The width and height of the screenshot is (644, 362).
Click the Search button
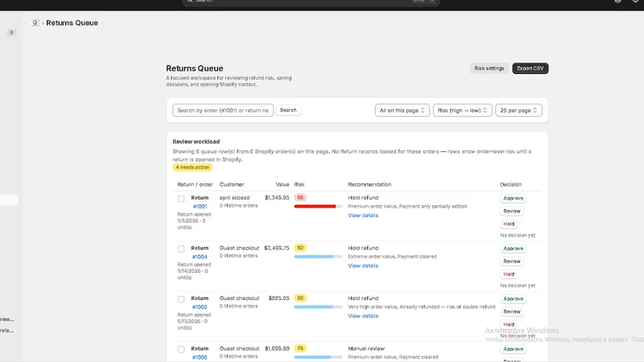[288, 110]
